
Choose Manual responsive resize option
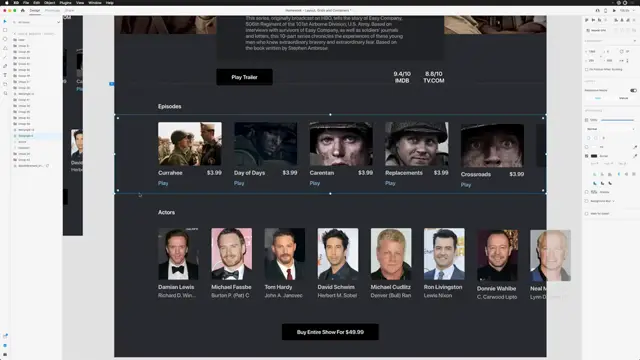[x=623, y=98]
